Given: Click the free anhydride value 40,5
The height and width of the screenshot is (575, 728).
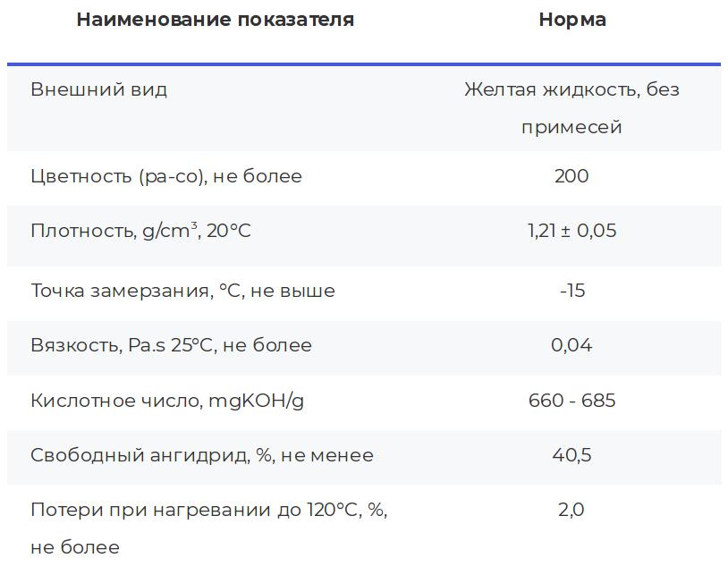Looking at the screenshot, I should [x=571, y=455].
